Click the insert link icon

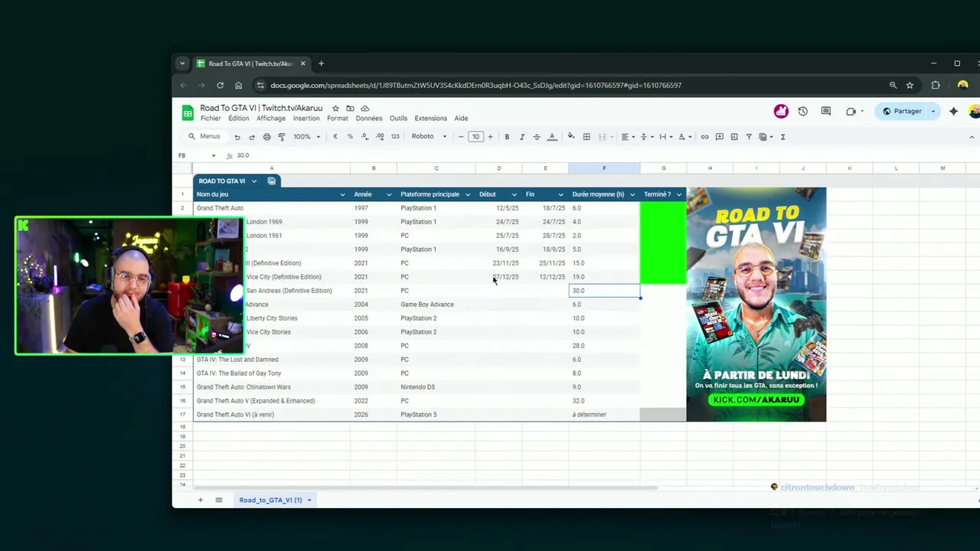[x=705, y=137]
